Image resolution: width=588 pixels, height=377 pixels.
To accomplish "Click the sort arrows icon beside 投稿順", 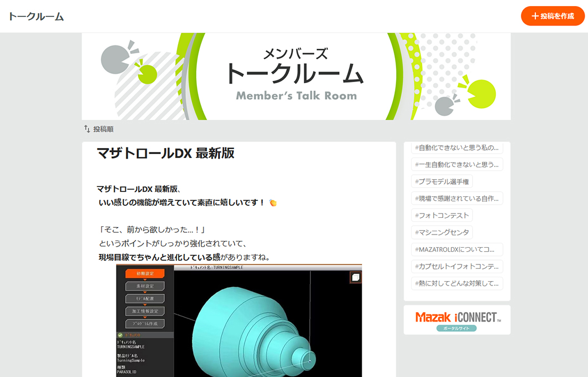I will pos(87,129).
